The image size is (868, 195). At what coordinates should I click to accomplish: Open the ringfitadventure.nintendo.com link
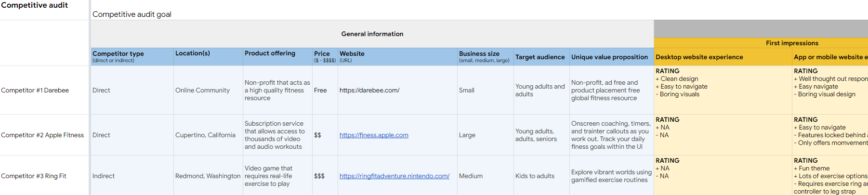pyautogui.click(x=394, y=176)
